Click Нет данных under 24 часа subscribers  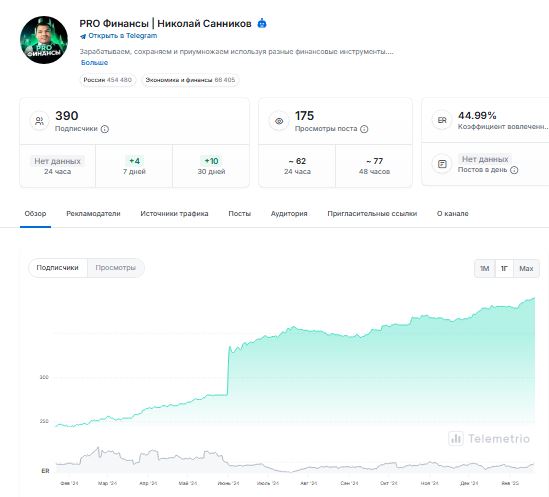coord(57,161)
